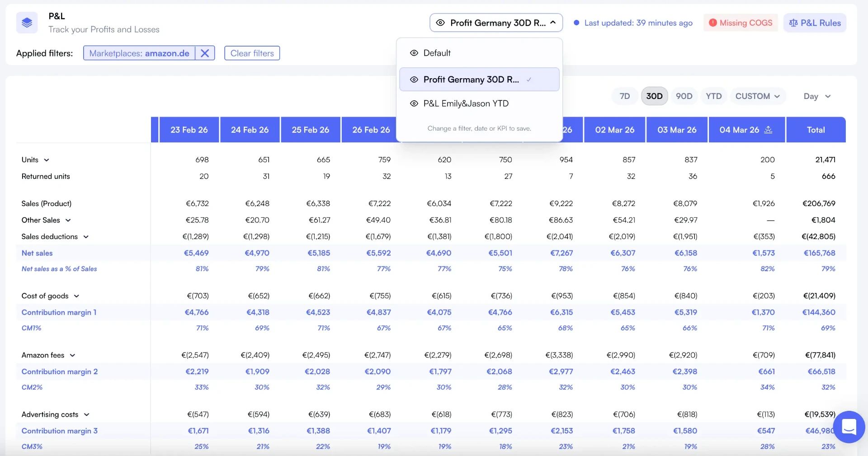
Task: Click Clear filters button
Action: [x=252, y=53]
